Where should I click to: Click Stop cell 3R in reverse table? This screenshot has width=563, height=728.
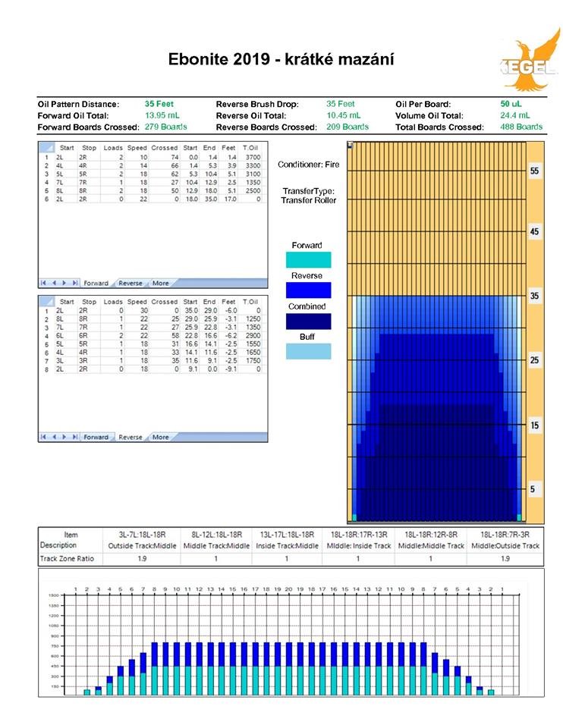(83, 361)
